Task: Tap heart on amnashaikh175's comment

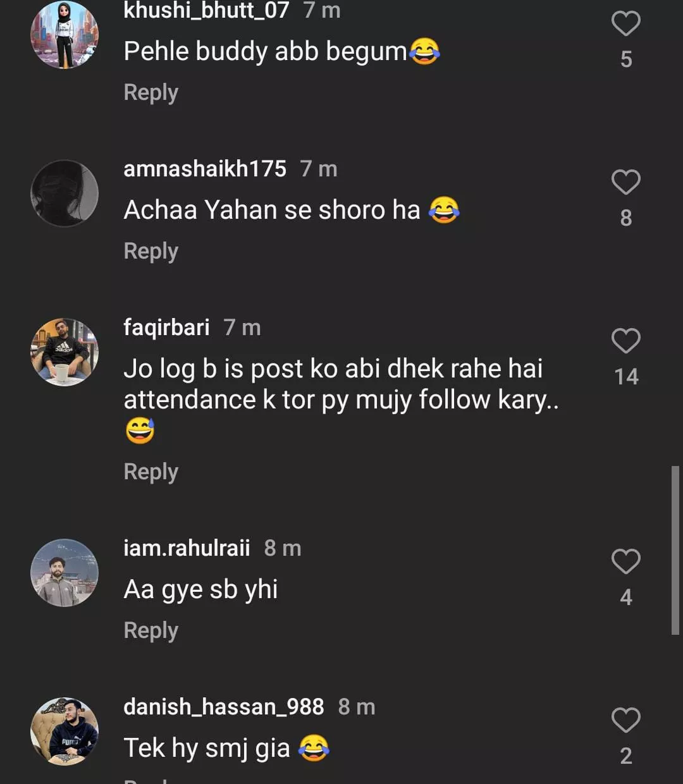Action: (625, 183)
